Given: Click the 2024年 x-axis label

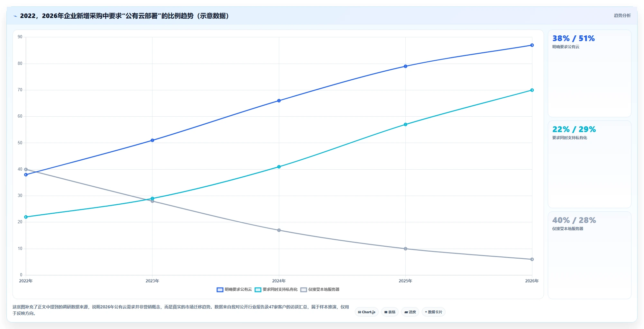Looking at the screenshot, I should pyautogui.click(x=279, y=281).
